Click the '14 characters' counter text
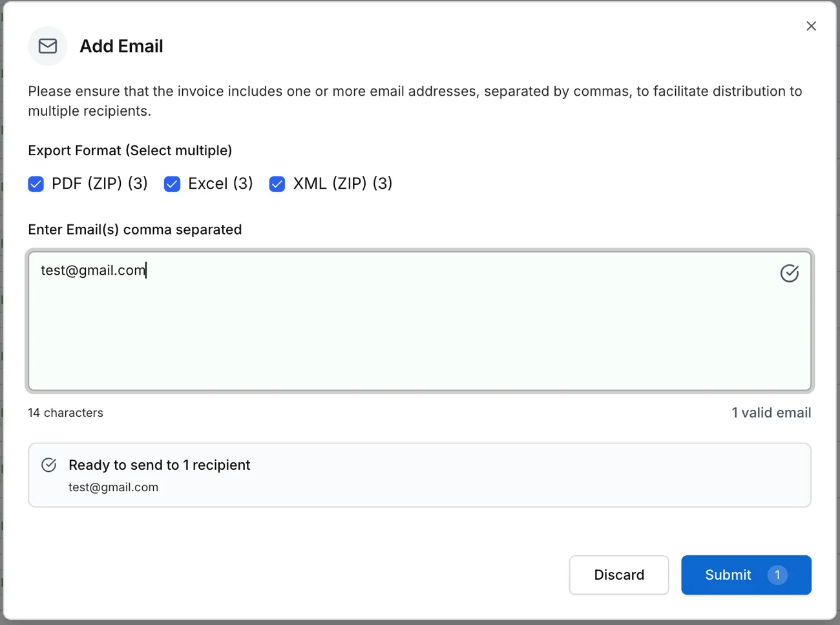 click(x=65, y=413)
